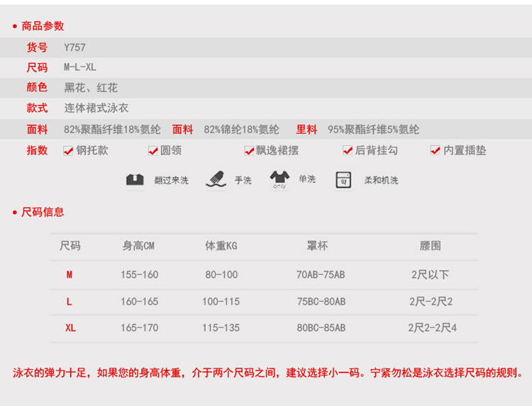Click the L size row label
Image resolution: width=532 pixels, height=406 pixels.
click(70, 301)
